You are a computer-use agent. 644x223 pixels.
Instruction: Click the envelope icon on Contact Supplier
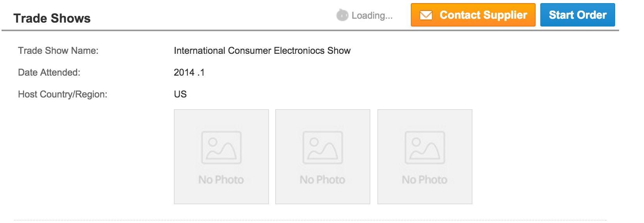tap(426, 15)
